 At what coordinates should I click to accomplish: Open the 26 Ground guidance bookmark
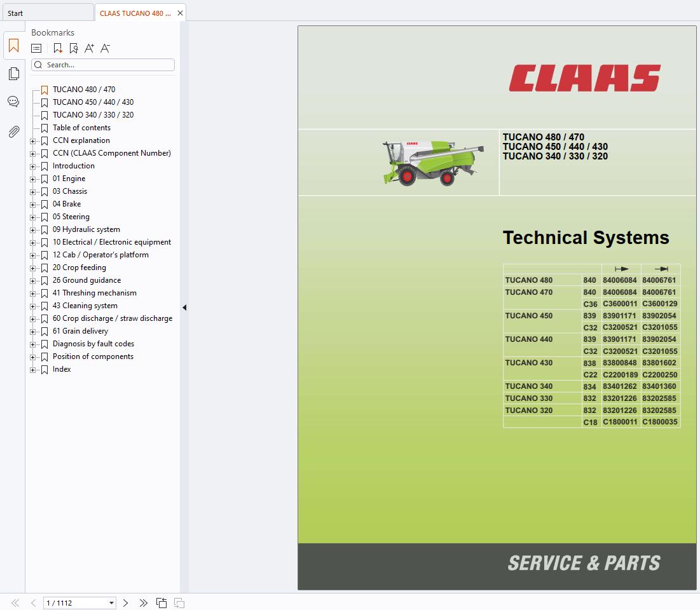tap(86, 280)
